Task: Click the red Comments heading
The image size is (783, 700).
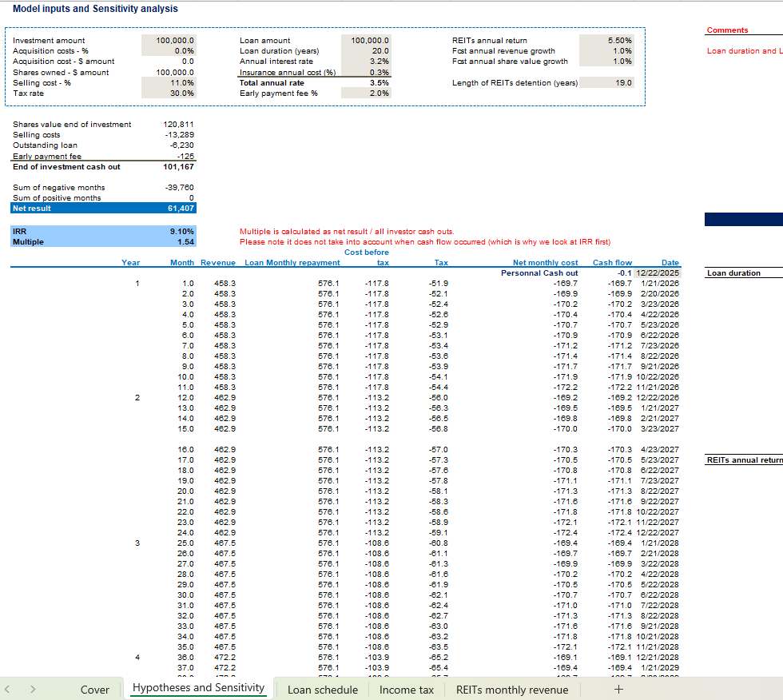Action: tap(727, 30)
